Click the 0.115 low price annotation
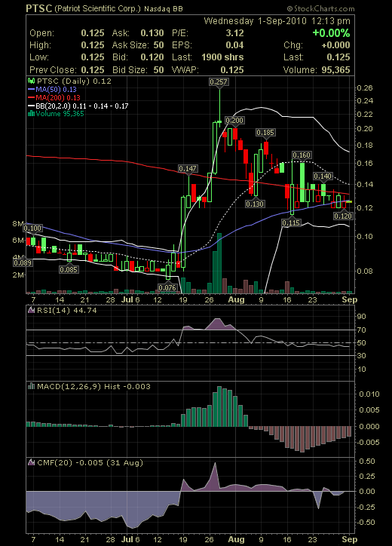This screenshot has width=392, height=546. pos(291,222)
